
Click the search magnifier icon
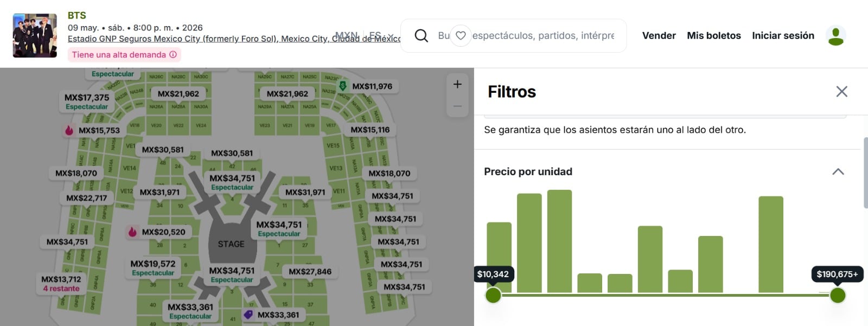pos(421,36)
